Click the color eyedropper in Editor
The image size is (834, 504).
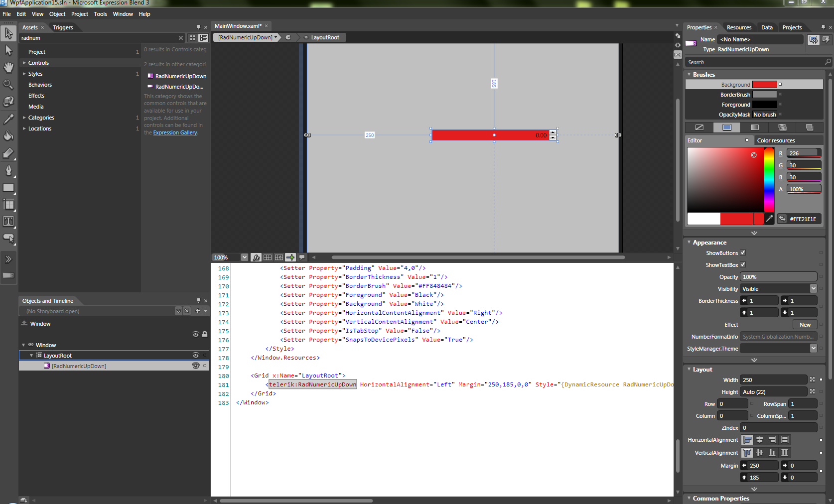coord(769,219)
